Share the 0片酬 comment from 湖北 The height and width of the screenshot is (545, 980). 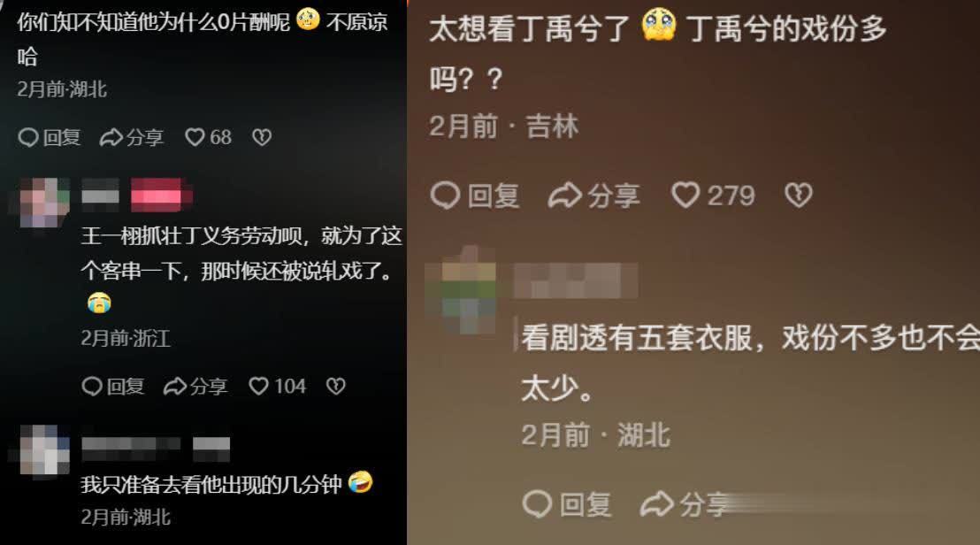point(132,137)
